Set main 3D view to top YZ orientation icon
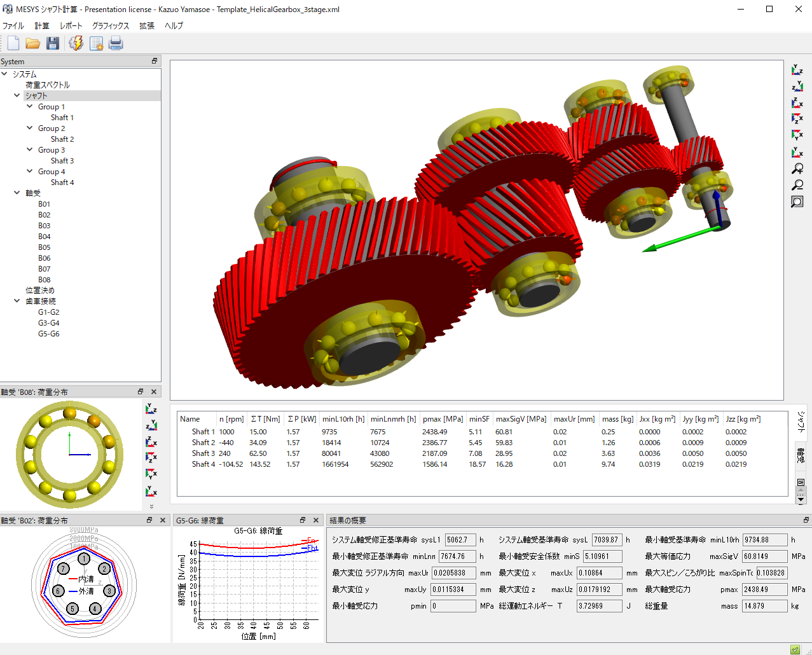This screenshot has height=655, width=812. [797, 70]
